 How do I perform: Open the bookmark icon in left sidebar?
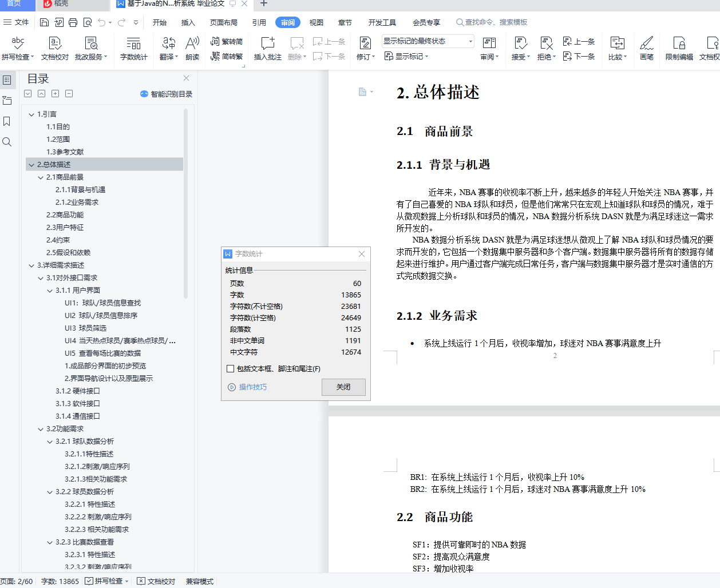(7, 121)
